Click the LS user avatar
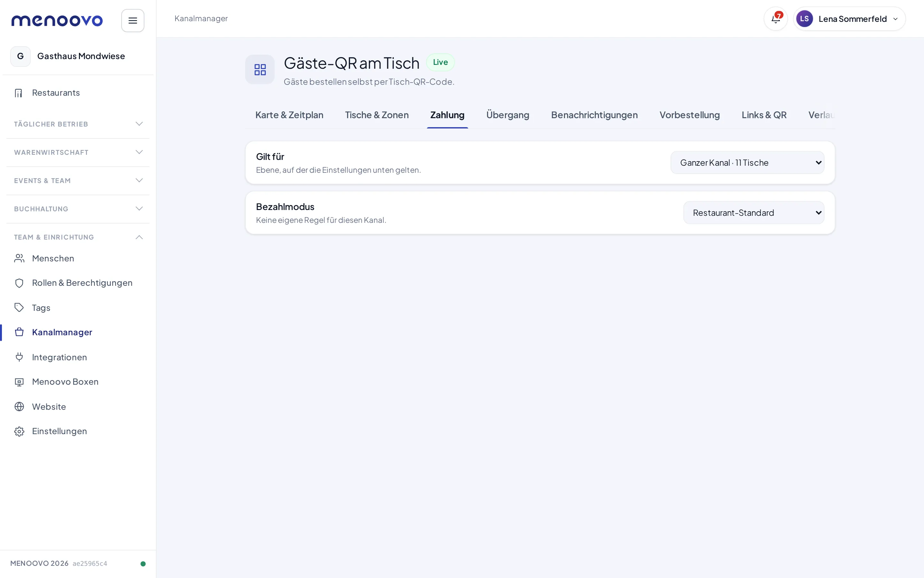This screenshot has width=924, height=578. 804,19
